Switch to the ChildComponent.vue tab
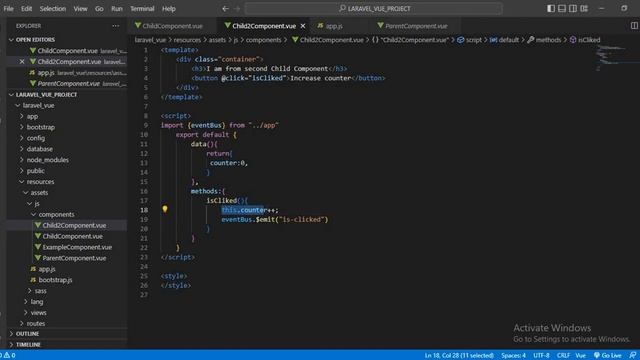Viewport: 640px width, 360px height. (x=172, y=26)
